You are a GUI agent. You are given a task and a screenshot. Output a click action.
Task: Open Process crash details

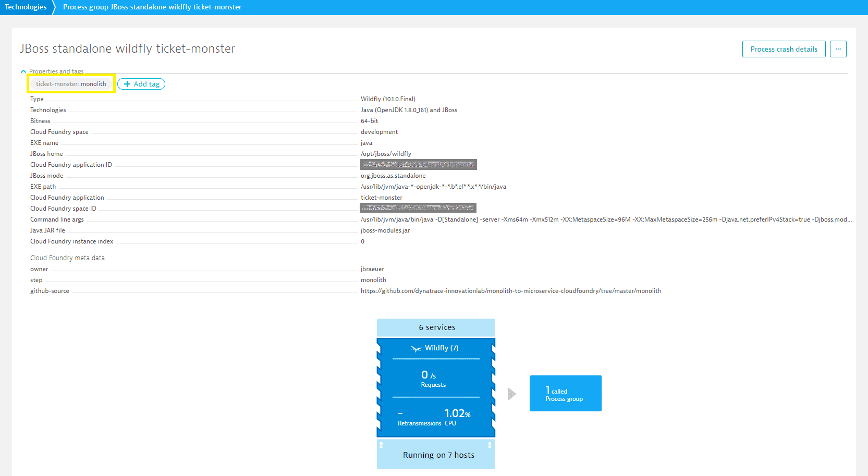pyautogui.click(x=784, y=49)
